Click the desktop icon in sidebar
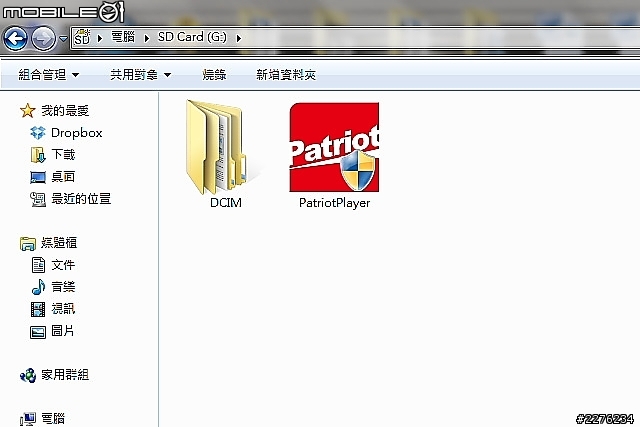Image resolution: width=640 pixels, height=427 pixels. [38, 177]
